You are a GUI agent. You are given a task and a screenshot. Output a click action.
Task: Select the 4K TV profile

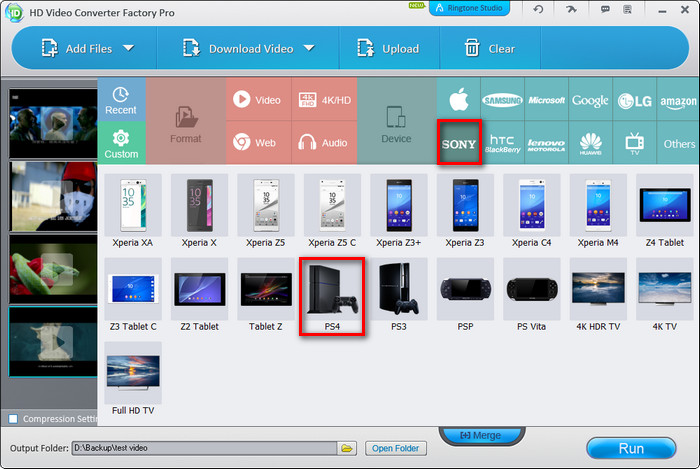tap(665, 295)
